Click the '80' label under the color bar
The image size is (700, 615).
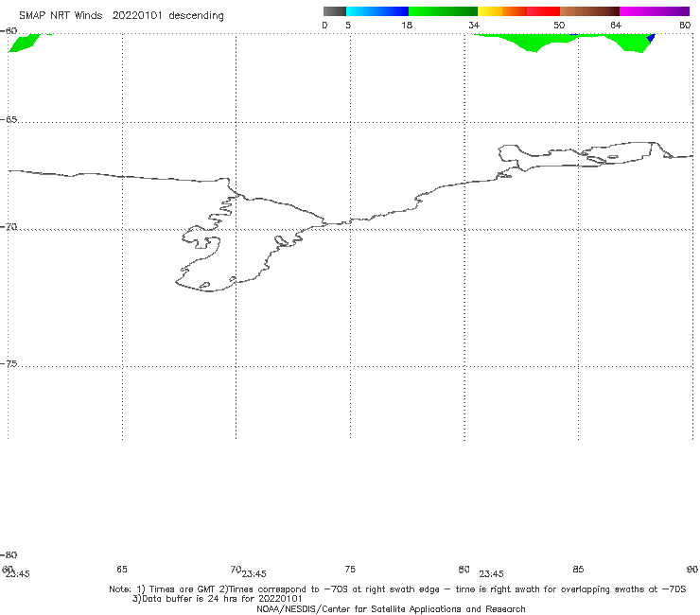[685, 26]
